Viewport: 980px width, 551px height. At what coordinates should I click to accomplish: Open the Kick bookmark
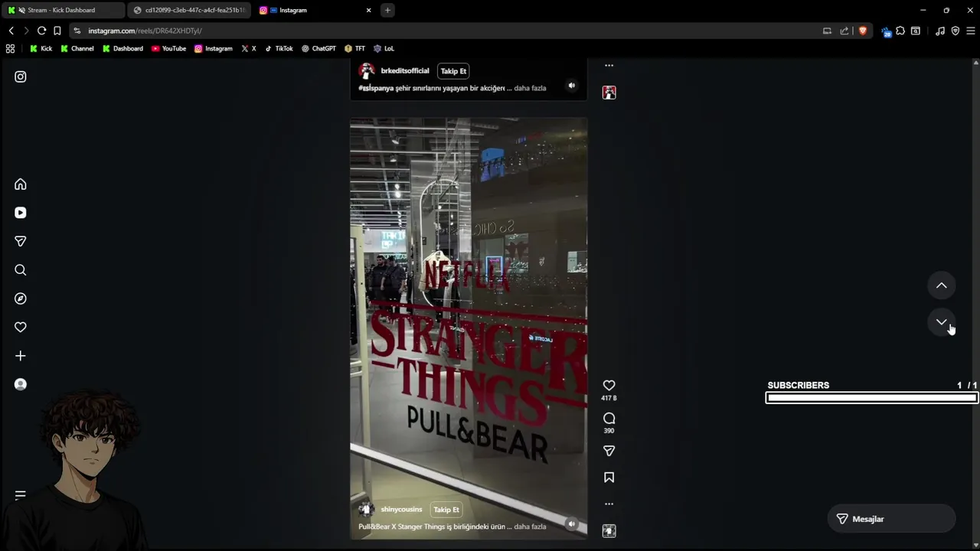[x=41, y=48]
